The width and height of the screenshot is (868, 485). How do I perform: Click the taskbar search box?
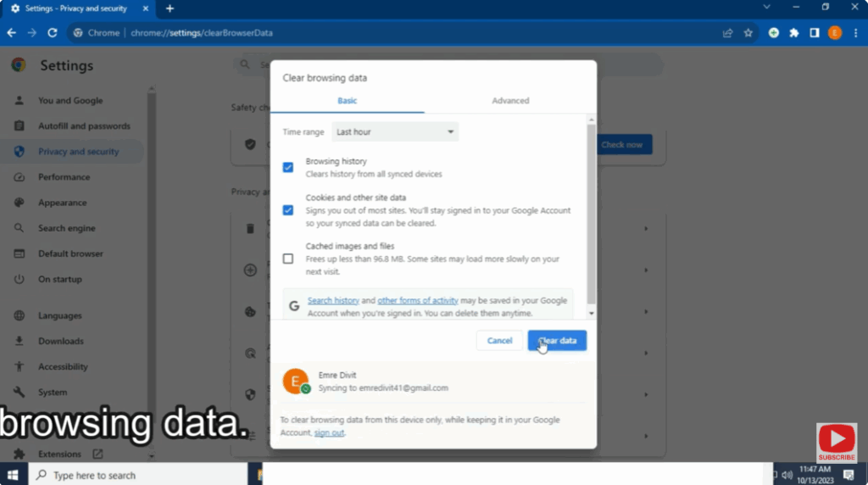pyautogui.click(x=138, y=475)
